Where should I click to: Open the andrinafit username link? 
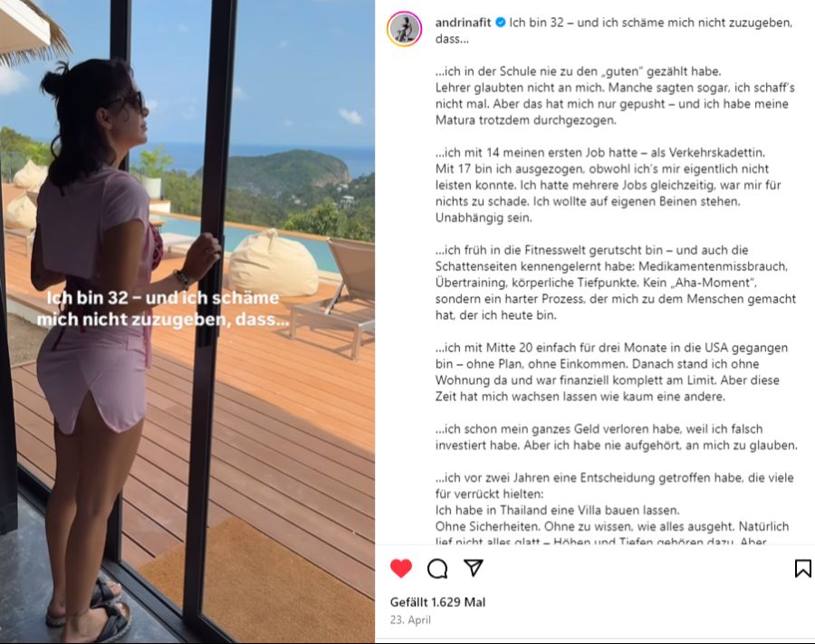tap(463, 23)
